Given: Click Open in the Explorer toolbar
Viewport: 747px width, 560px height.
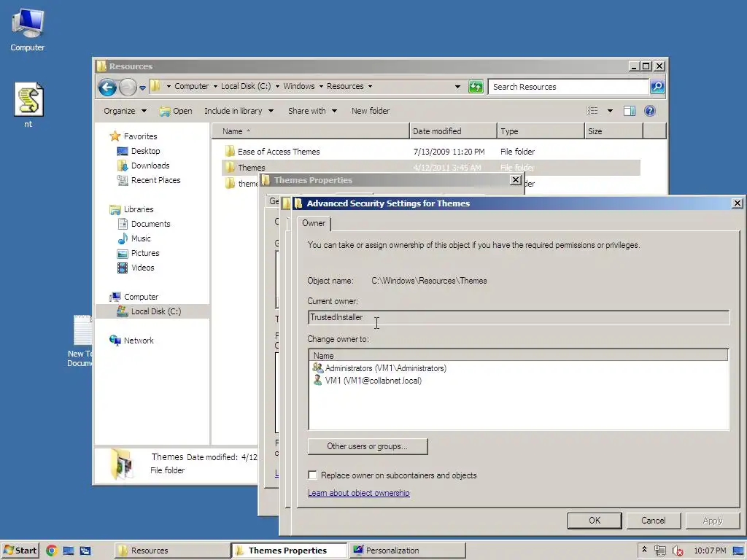Looking at the screenshot, I should tap(176, 111).
